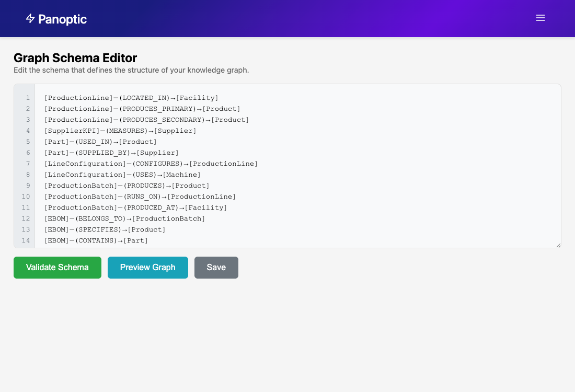Place cursor on the Part USED_IN Product line
Viewport: 575px width, 392px height.
(x=100, y=142)
